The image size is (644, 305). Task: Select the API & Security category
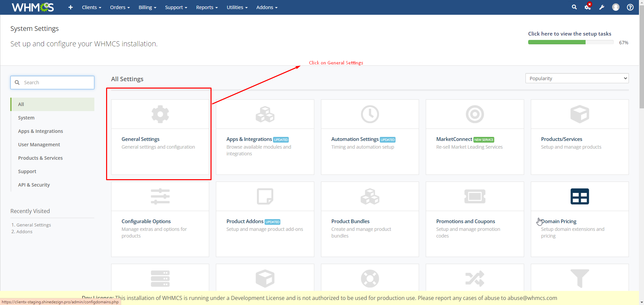(34, 185)
